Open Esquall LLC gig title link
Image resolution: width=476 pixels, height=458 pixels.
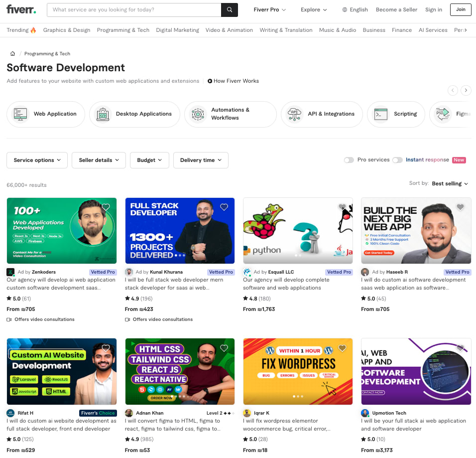(286, 284)
